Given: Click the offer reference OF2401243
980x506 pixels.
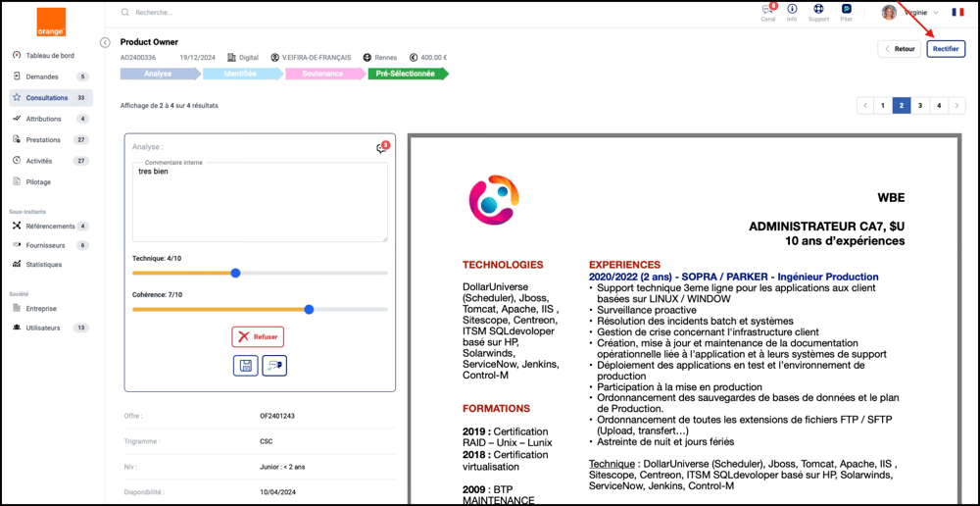Looking at the screenshot, I should pos(275,416).
